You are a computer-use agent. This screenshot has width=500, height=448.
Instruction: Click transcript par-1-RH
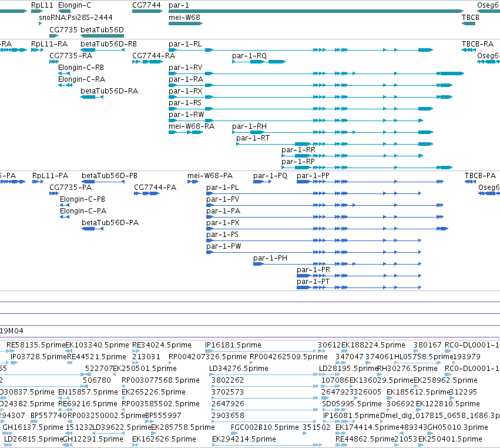(x=333, y=132)
